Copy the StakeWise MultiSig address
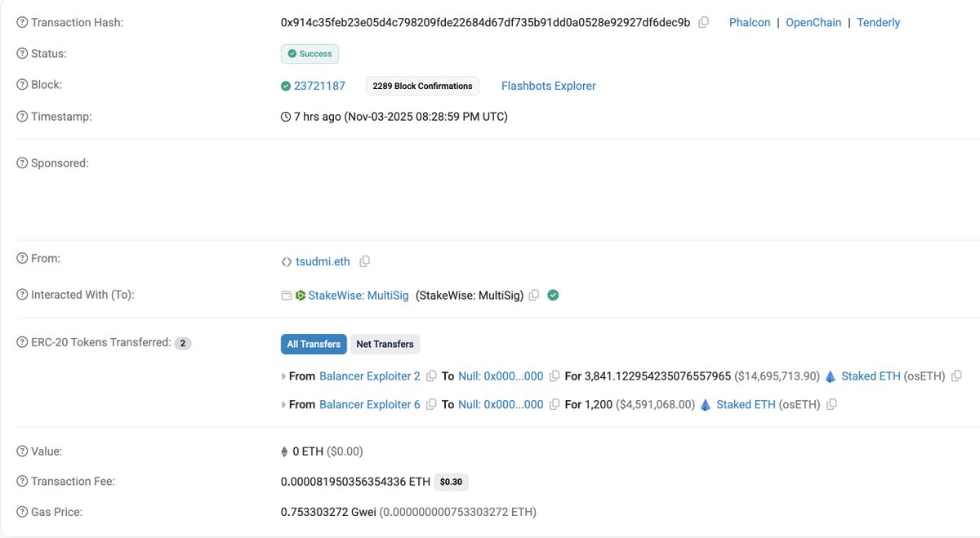This screenshot has width=980, height=538. pos(534,296)
